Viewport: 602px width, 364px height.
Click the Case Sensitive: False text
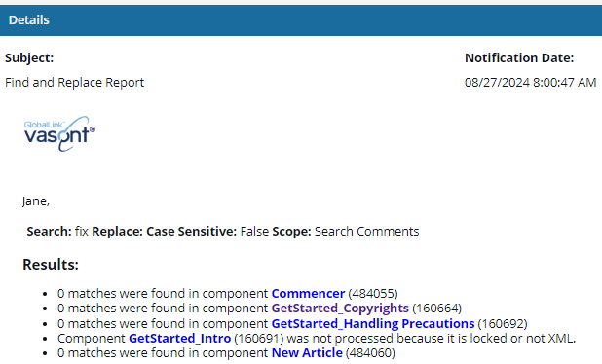coord(207,232)
